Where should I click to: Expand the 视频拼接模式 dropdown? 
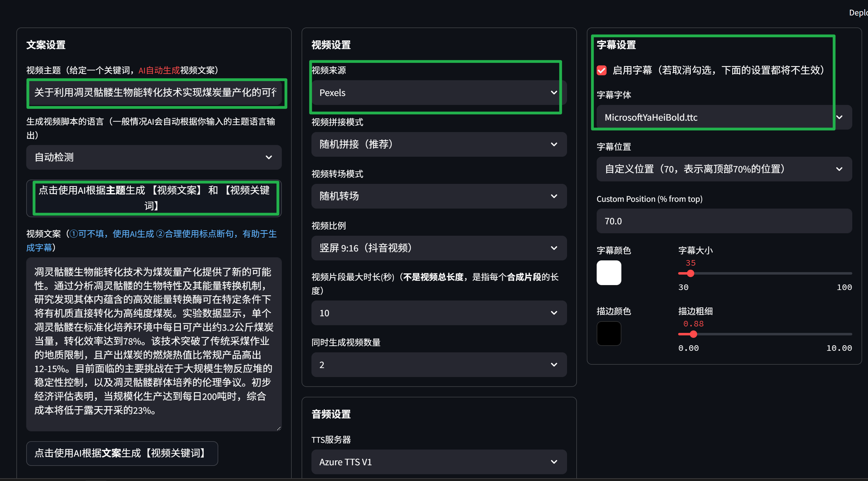click(438, 144)
